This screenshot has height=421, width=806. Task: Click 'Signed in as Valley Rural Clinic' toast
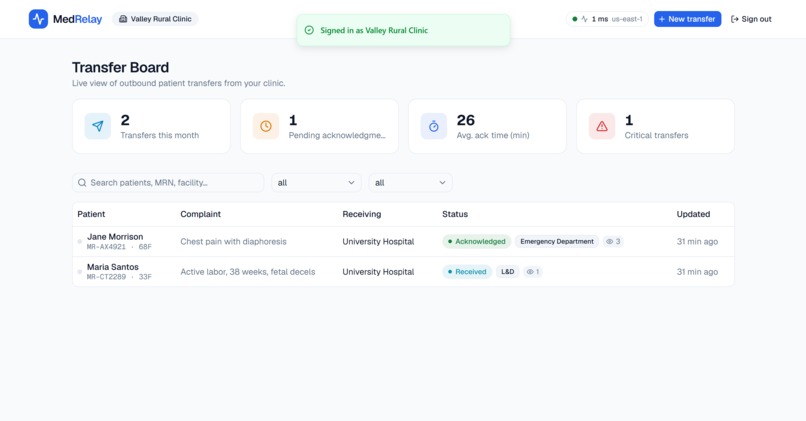[x=404, y=30]
